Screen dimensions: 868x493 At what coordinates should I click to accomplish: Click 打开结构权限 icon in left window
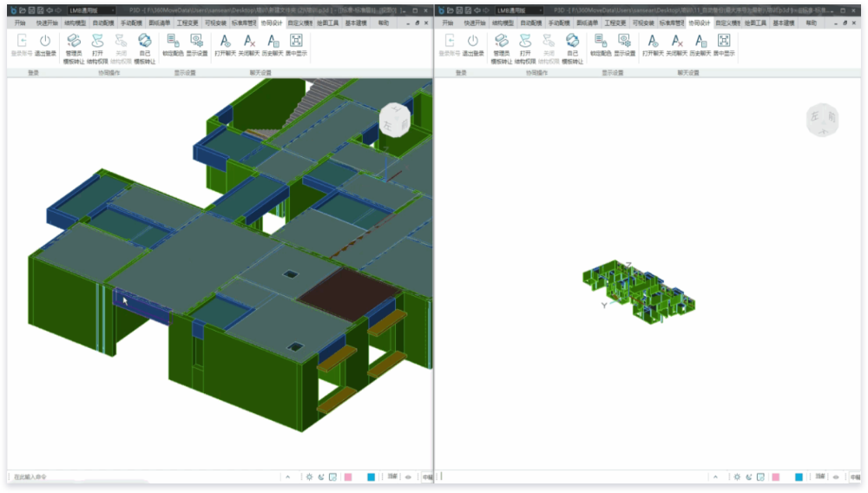97,42
